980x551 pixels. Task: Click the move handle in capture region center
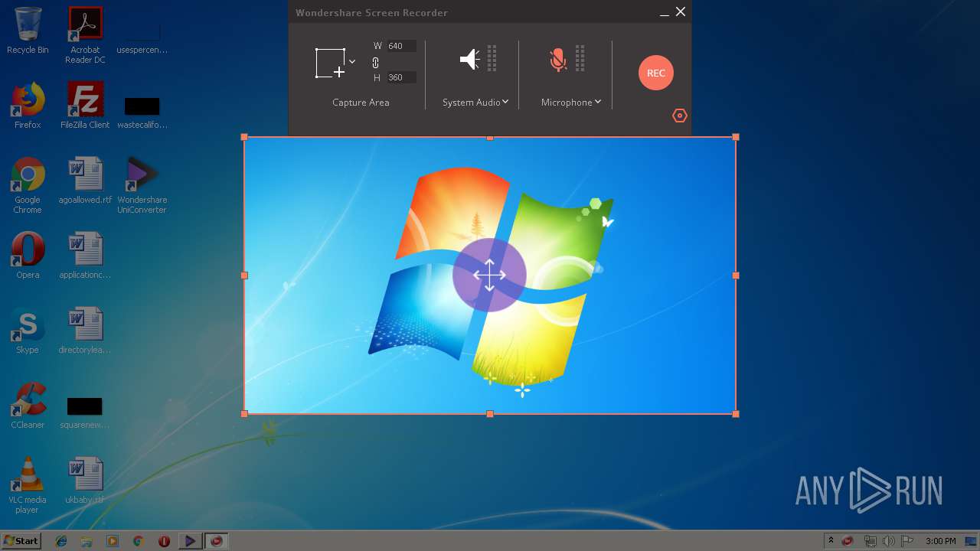click(x=490, y=275)
